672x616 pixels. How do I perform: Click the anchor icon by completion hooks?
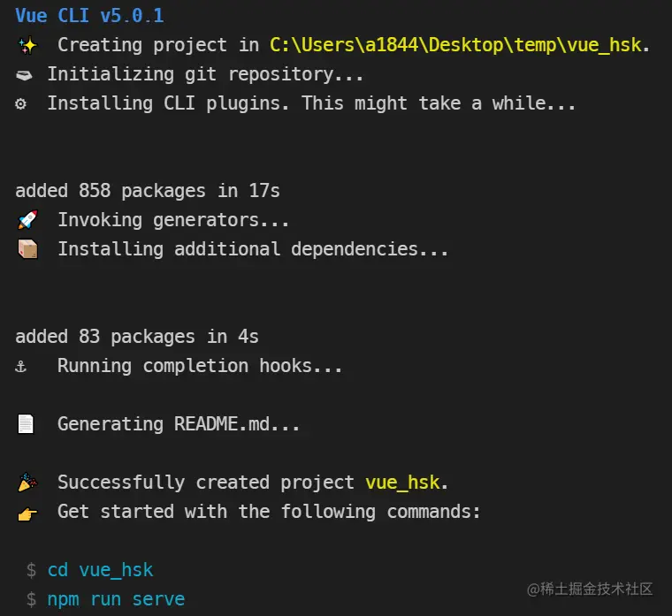[20, 367]
